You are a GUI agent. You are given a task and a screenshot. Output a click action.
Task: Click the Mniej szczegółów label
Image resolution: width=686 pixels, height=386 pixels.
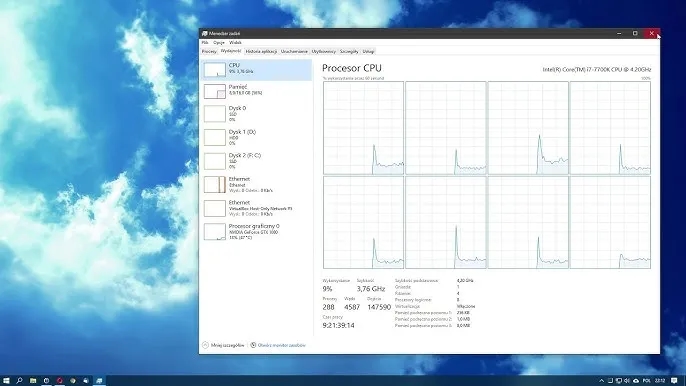[x=228, y=345]
